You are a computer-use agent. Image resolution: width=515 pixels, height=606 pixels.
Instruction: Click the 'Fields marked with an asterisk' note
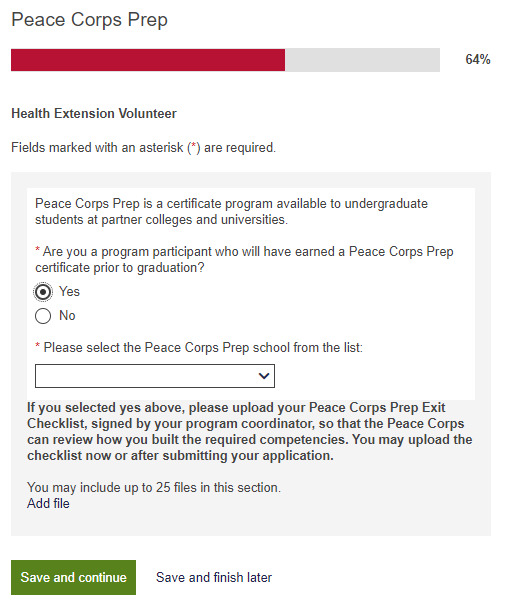143,147
